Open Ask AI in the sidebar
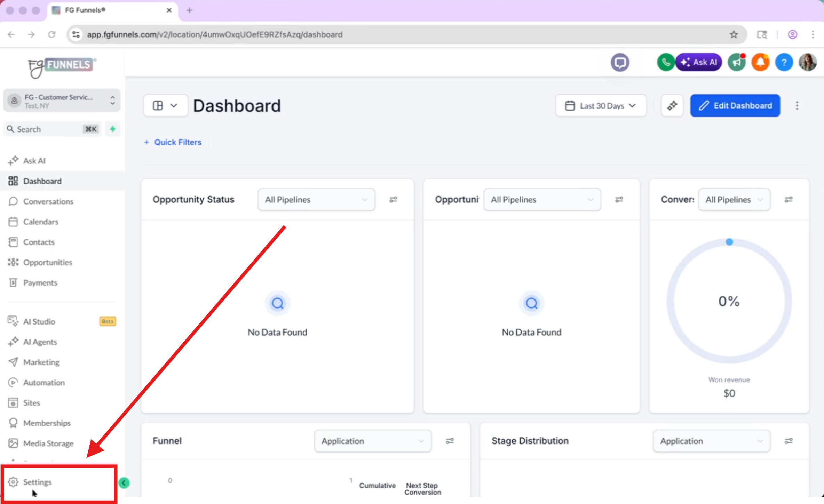Image resolution: width=824 pixels, height=504 pixels. (62, 161)
